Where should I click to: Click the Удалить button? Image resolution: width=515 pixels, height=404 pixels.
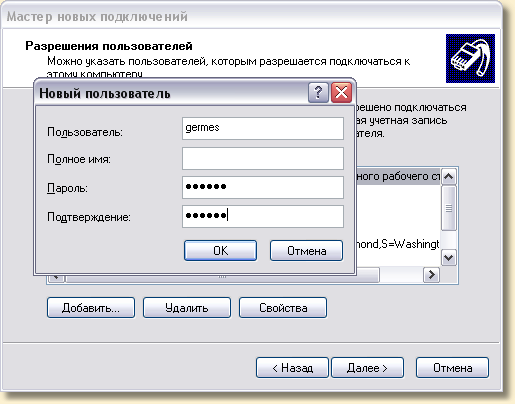[187, 308]
